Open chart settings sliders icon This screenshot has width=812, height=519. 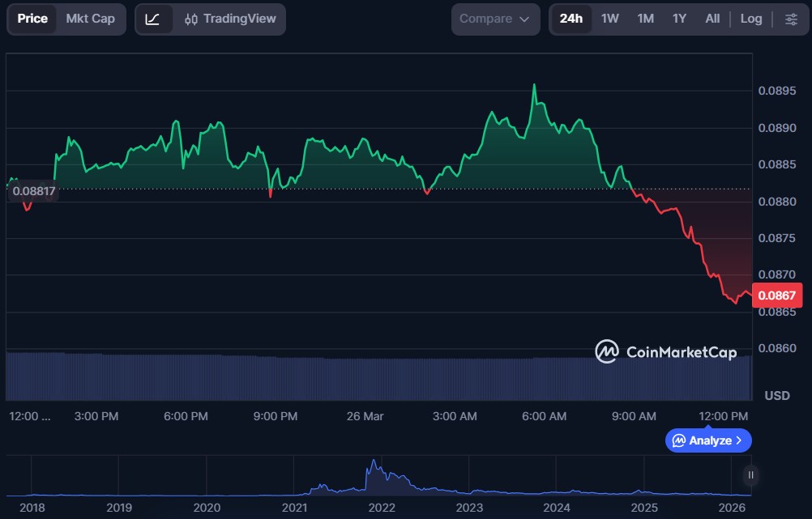(791, 19)
